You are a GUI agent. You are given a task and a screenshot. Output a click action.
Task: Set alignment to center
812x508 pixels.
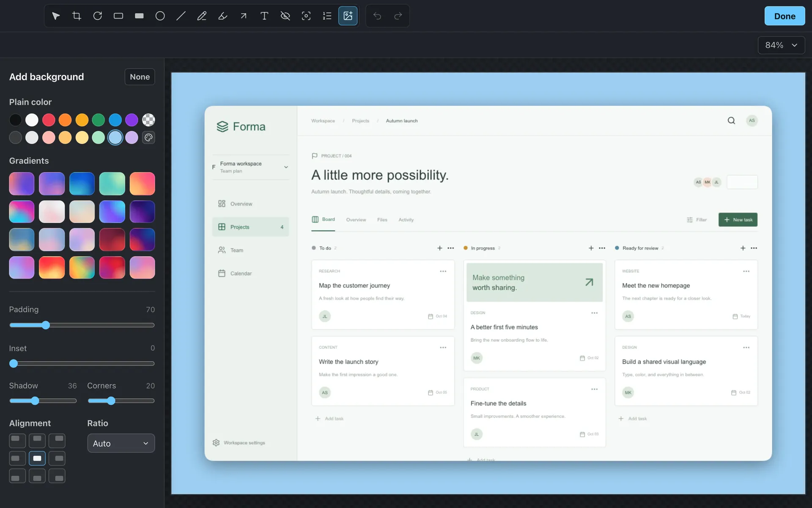tap(37, 458)
